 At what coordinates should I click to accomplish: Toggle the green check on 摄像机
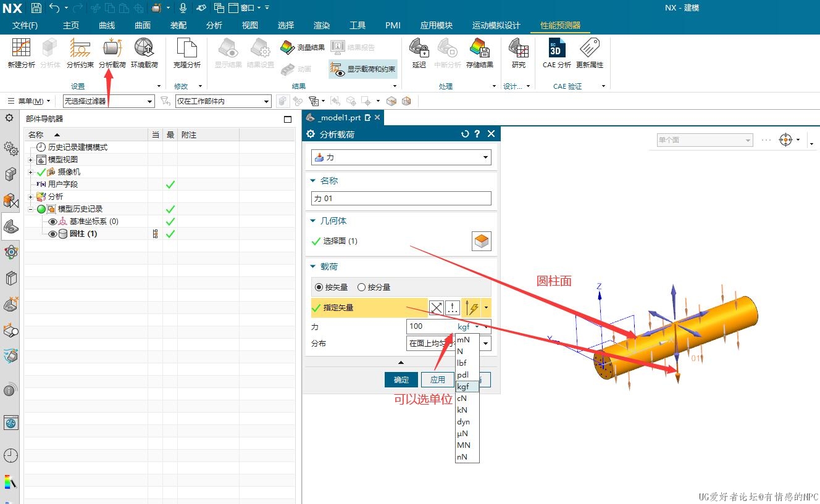coord(41,172)
